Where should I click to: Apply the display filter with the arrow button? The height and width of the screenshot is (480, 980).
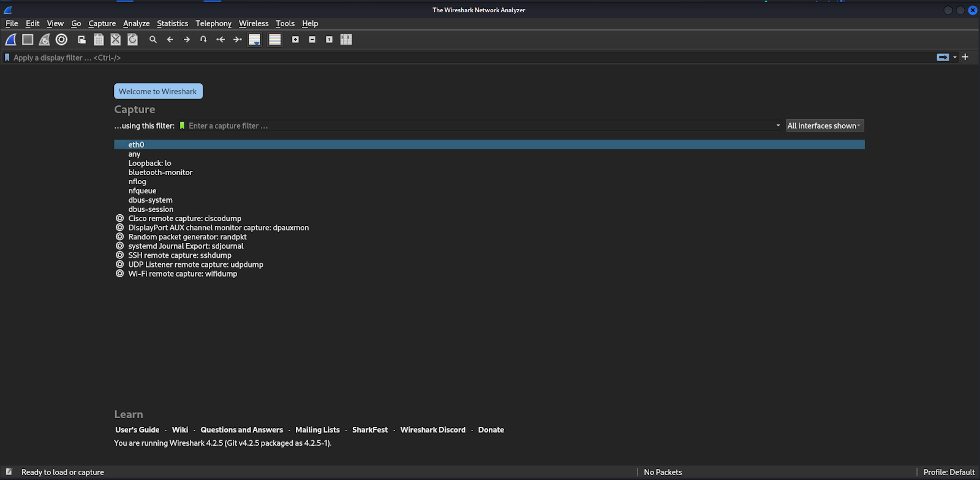click(943, 57)
